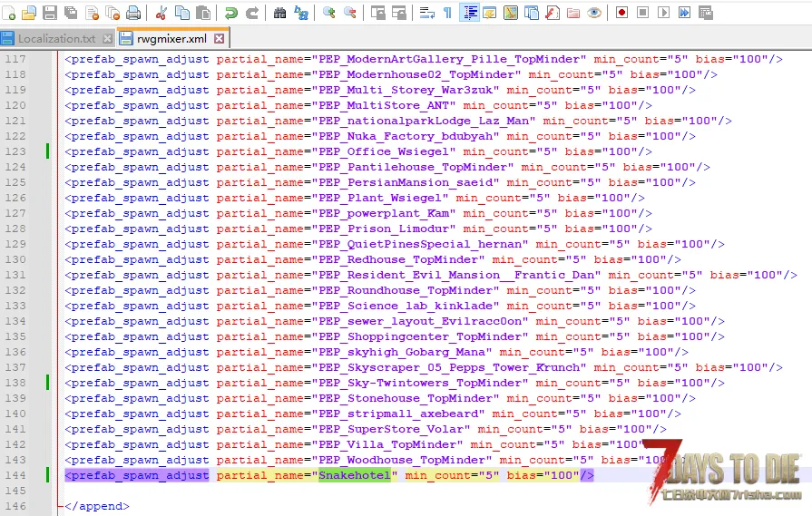Select the rwgmixer.xml tab
The height and width of the screenshot is (516, 812).
pos(172,38)
